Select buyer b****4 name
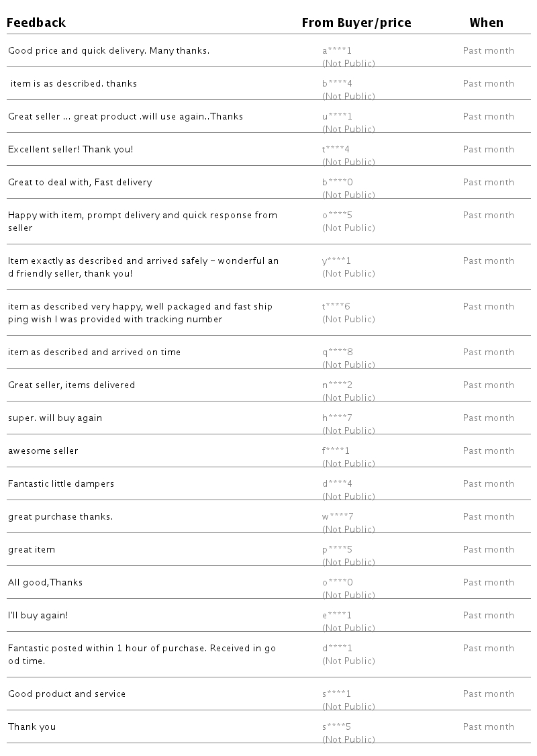Viewport: 537px width, 756px height. [337, 84]
